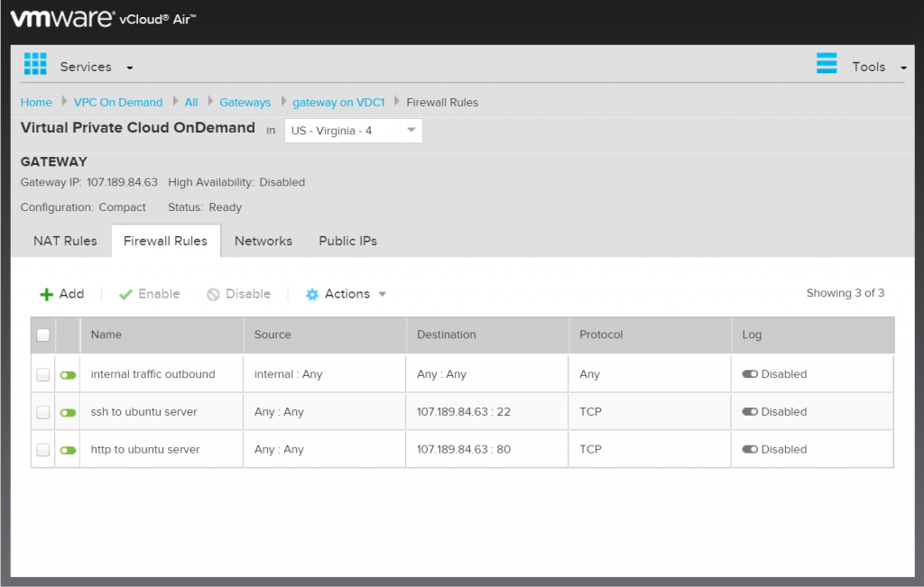This screenshot has width=924, height=587.
Task: Click the 'Any' protocol cell in first row
Action: (589, 374)
